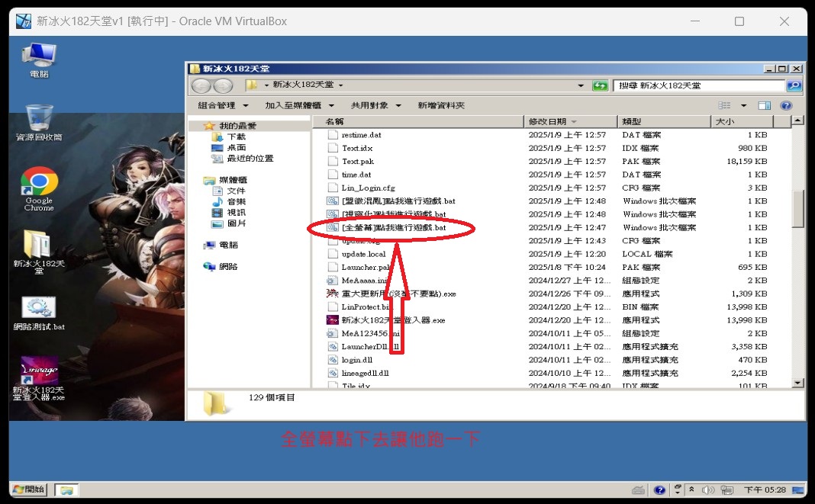Open the 共用對象 (Share with) dropdown
Viewport: 815px width, 504px height.
tap(374, 105)
